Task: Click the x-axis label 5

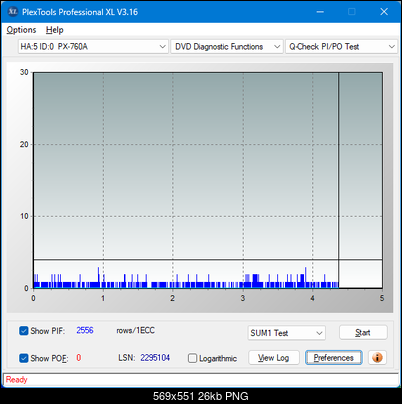Action: [382, 298]
